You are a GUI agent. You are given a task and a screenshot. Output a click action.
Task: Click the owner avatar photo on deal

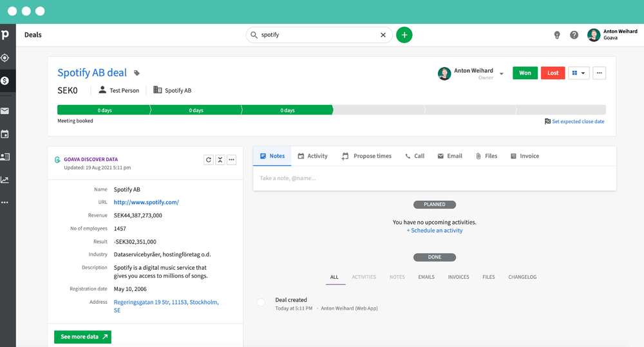click(x=444, y=73)
